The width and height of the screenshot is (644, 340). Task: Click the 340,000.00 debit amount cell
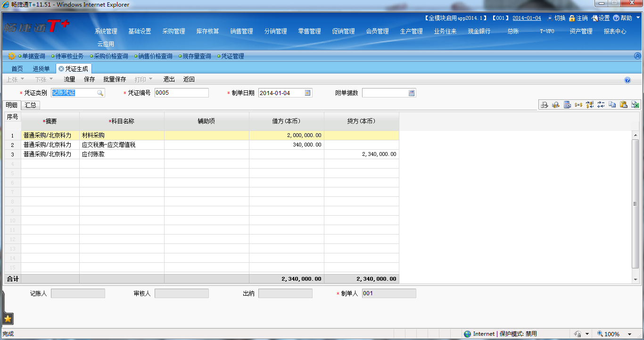tap(287, 145)
